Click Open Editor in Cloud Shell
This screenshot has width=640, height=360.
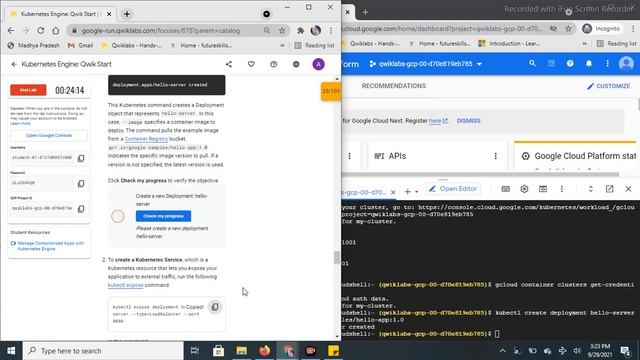[453, 189]
